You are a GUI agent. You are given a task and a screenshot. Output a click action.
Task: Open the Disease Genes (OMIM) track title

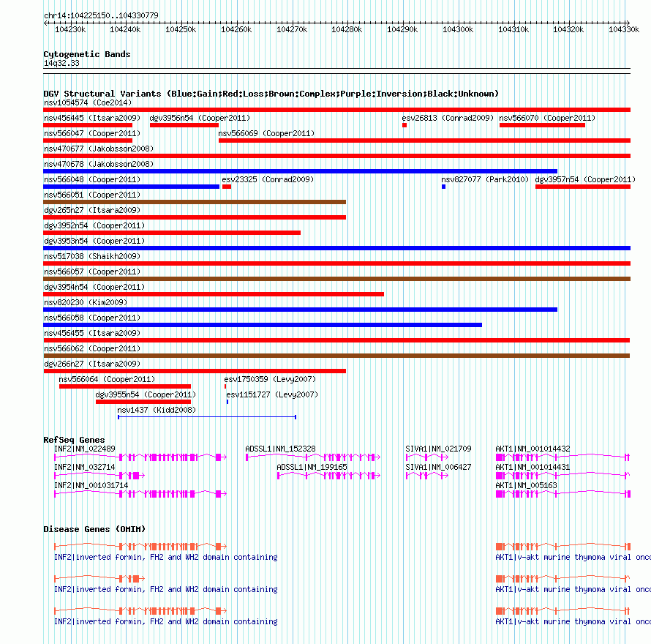pos(94,529)
